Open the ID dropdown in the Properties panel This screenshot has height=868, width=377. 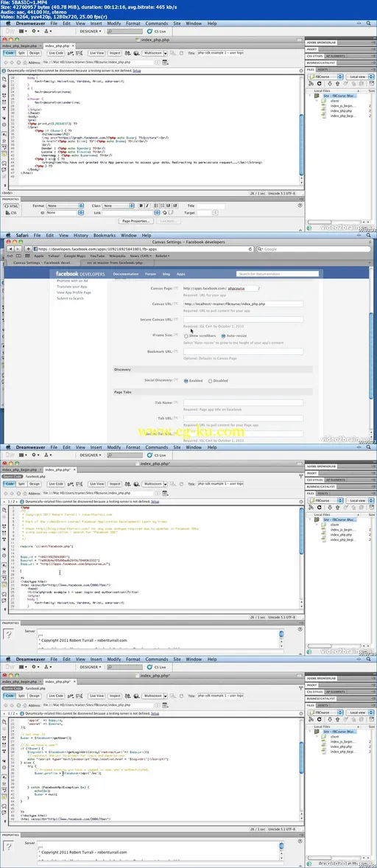65,212
